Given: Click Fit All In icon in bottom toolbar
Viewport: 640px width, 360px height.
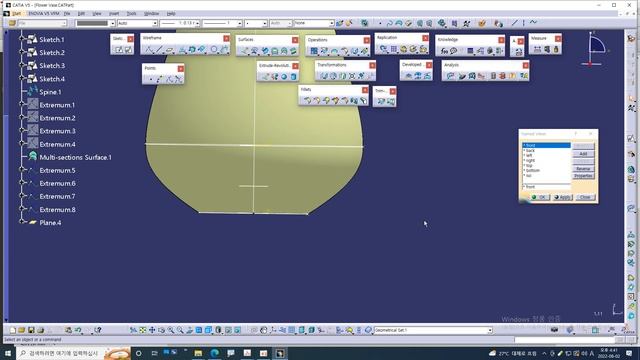Looking at the screenshot, I should click(142, 330).
